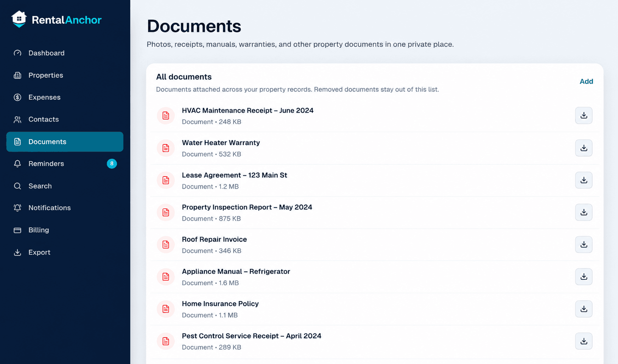
Task: Select Documents in the sidebar
Action: tap(65, 142)
